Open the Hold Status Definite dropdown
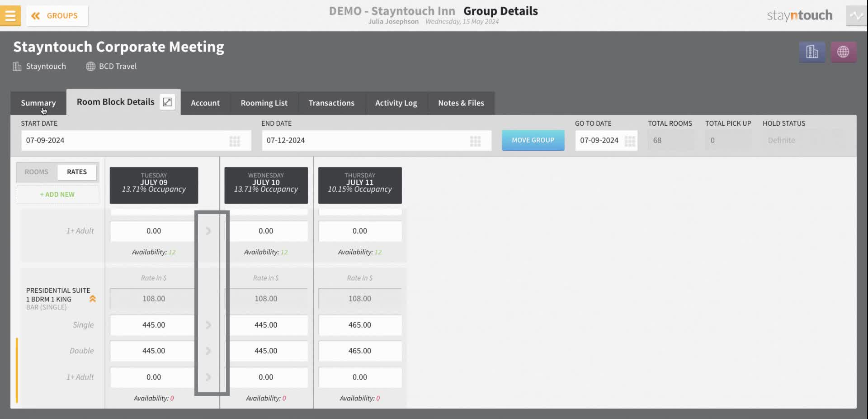 click(x=803, y=141)
